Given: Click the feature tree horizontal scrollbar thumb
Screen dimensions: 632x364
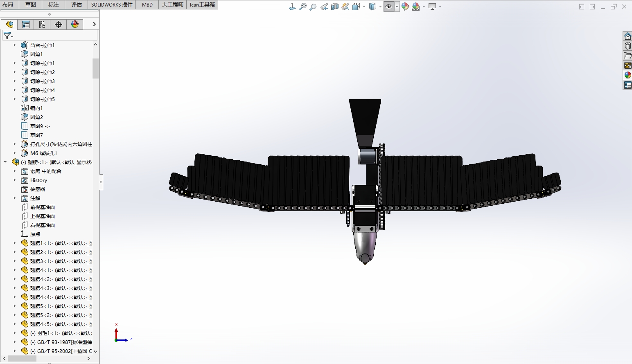Looking at the screenshot, I should coord(22,358).
